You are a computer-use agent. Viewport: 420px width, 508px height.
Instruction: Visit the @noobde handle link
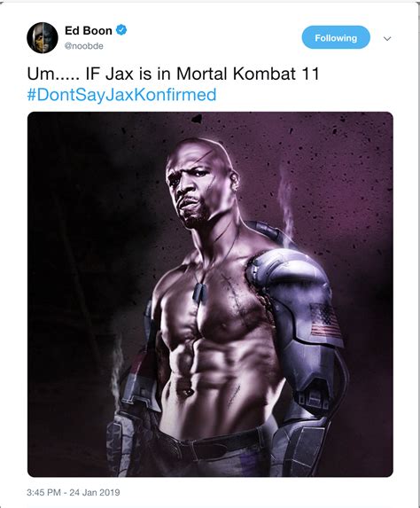[x=84, y=46]
